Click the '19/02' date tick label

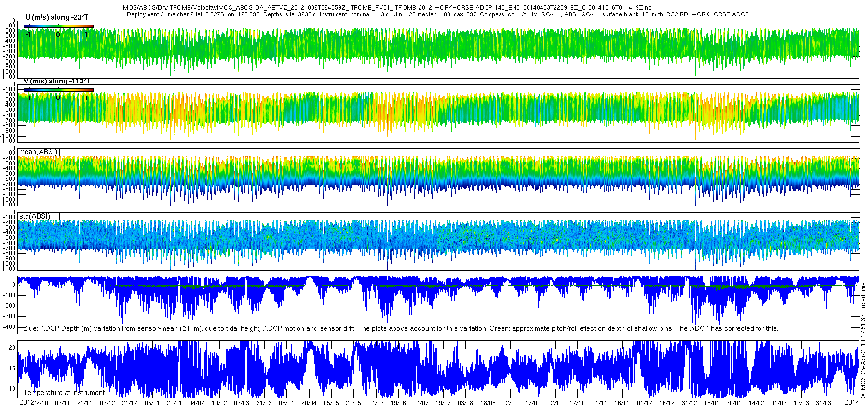(219, 403)
